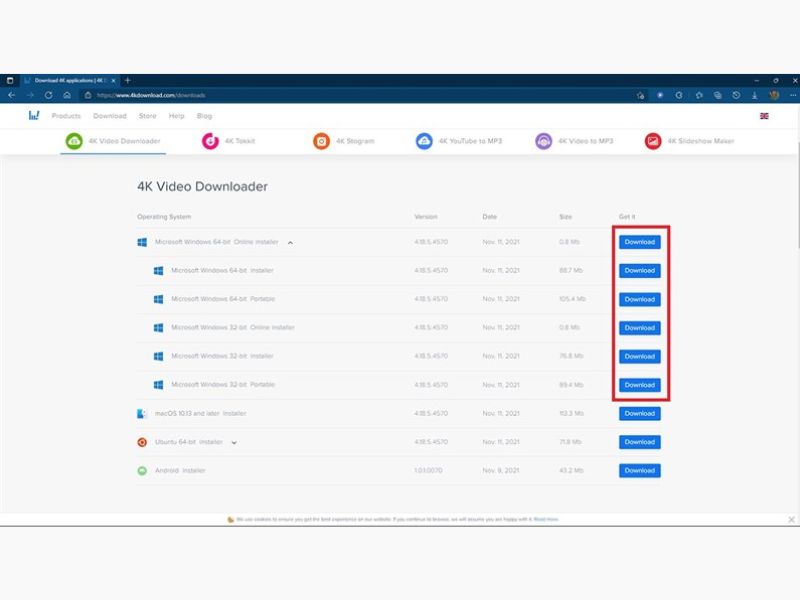
Task: Click the browser refresh icon
Action: [x=48, y=95]
